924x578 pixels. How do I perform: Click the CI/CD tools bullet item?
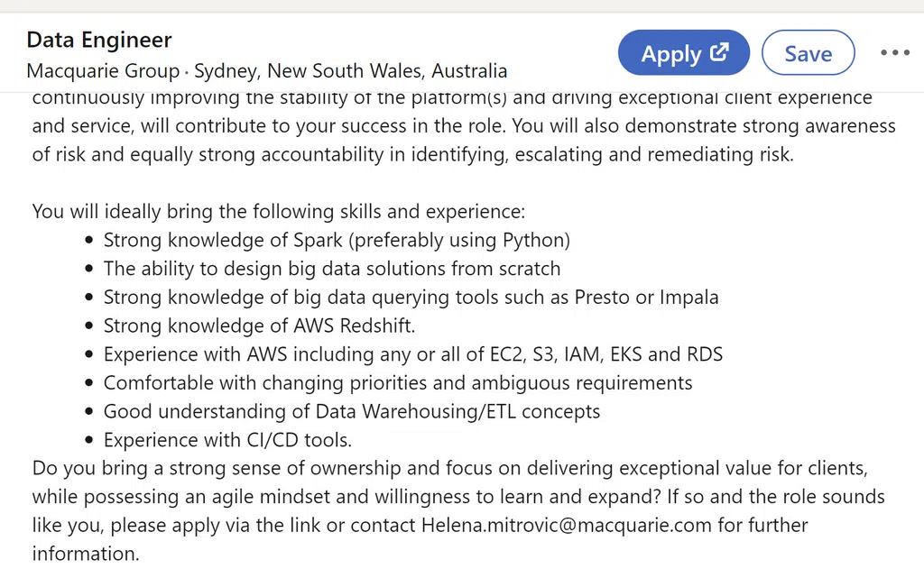[x=227, y=440]
